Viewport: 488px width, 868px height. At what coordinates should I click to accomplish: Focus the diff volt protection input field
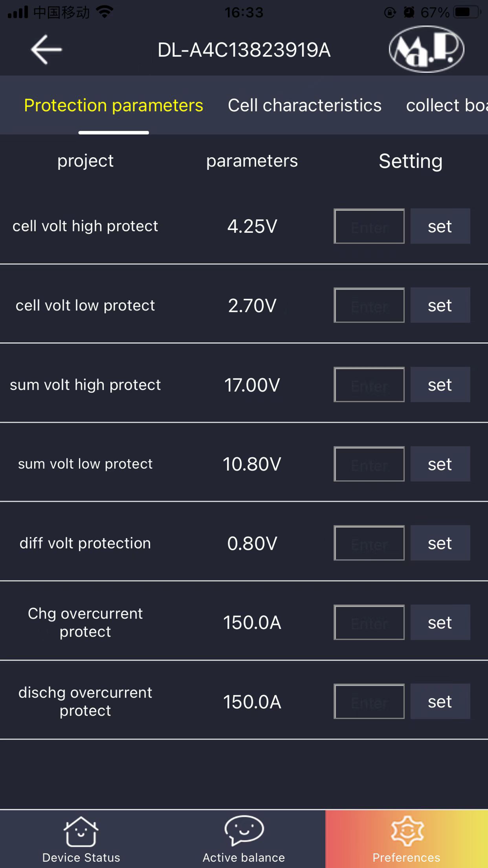pos(369,543)
